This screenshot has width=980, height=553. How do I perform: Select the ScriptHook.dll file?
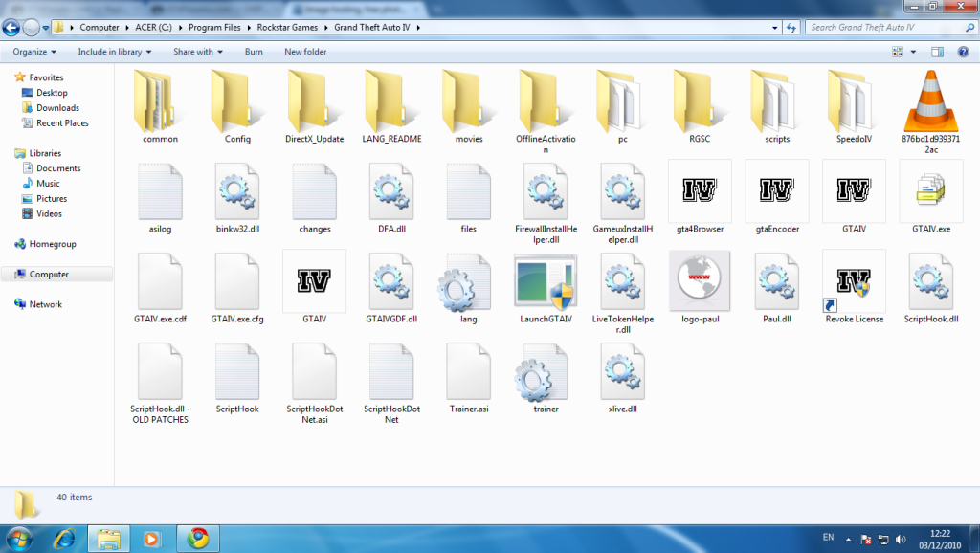coord(930,281)
